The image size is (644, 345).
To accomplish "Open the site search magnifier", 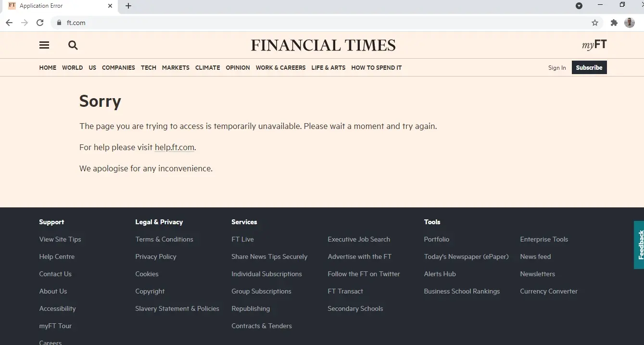I will click(73, 45).
